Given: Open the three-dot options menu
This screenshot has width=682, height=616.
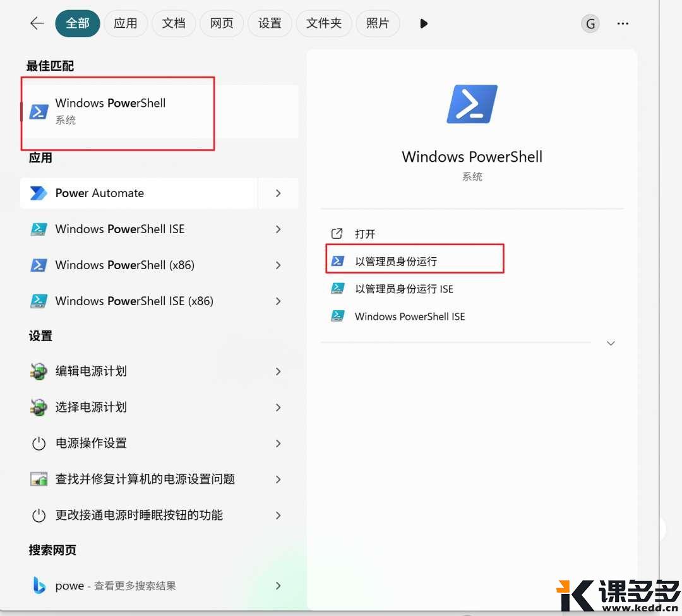Looking at the screenshot, I should pyautogui.click(x=623, y=23).
